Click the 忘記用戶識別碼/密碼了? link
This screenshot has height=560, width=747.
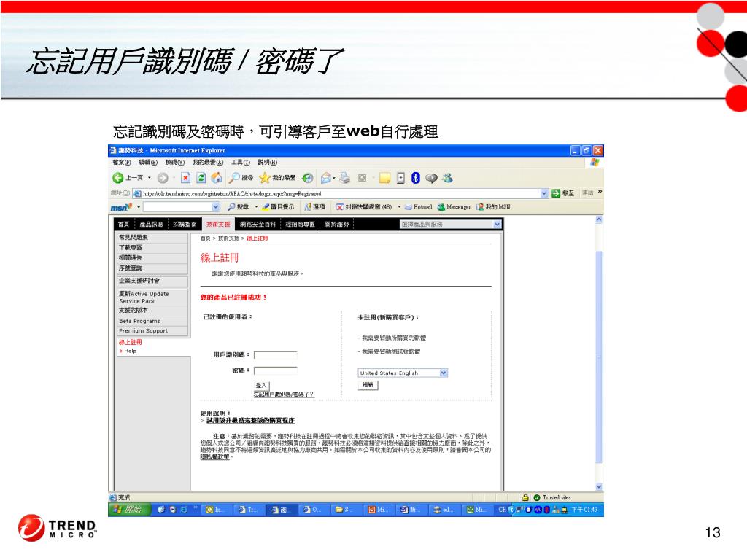click(x=284, y=394)
